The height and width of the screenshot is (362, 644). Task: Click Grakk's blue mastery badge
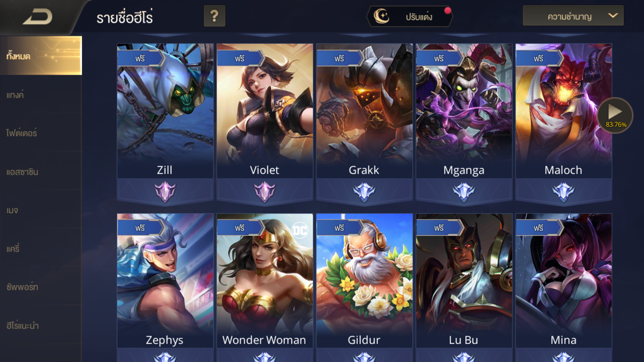pyautogui.click(x=364, y=191)
